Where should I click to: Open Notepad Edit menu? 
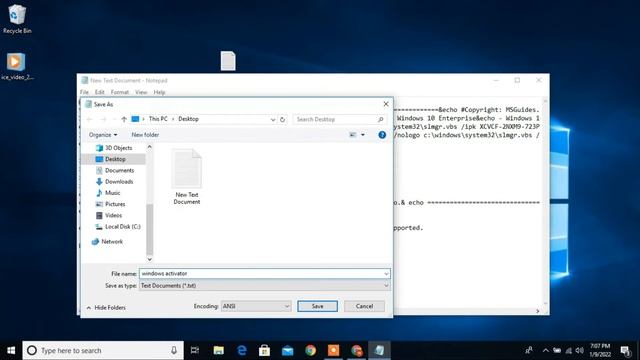point(100,92)
